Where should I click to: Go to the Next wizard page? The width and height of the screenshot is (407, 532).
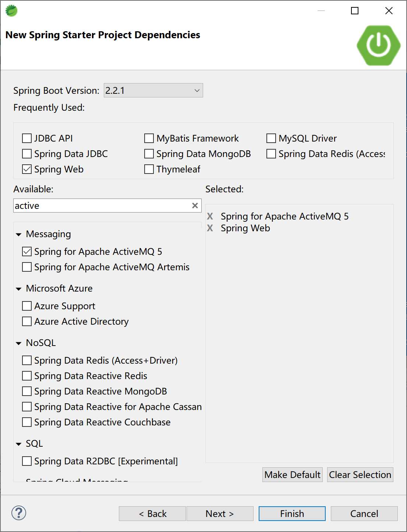click(x=220, y=514)
